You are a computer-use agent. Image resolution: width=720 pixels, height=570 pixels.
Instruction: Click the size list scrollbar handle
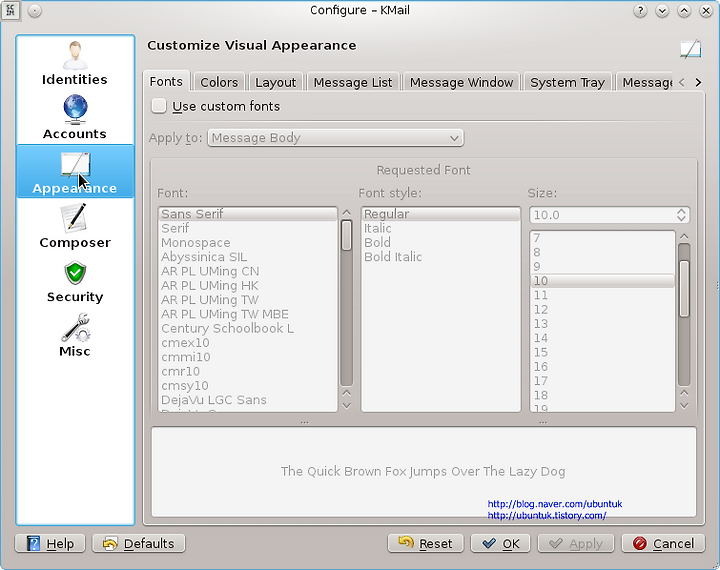coord(684,288)
